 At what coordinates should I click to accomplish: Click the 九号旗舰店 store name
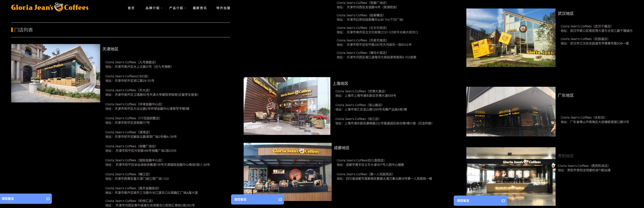pyautogui.click(x=131, y=62)
